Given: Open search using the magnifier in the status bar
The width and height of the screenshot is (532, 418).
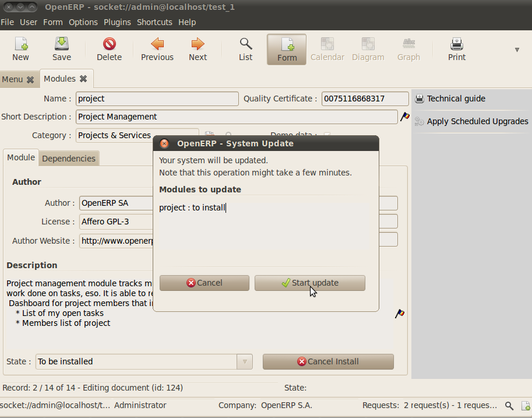Looking at the screenshot, I should [x=508, y=406].
